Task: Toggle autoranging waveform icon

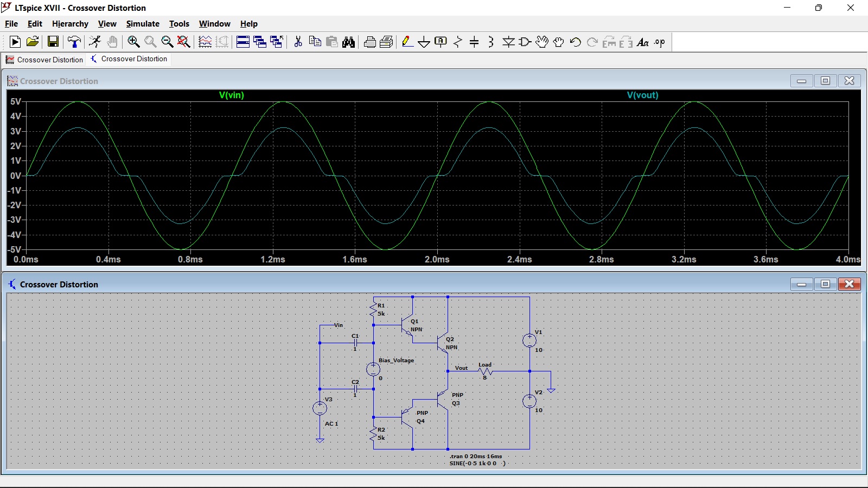Action: click(x=205, y=42)
